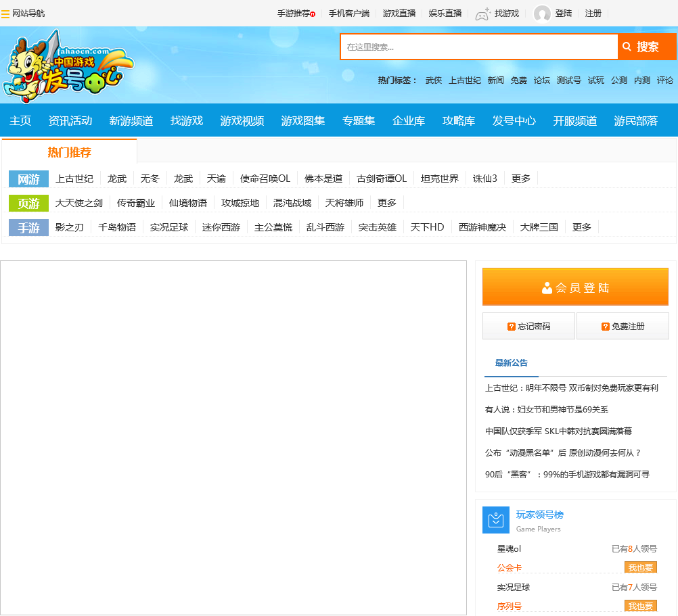Click the 手机客户端 top link
The image size is (678, 616).
(349, 14)
